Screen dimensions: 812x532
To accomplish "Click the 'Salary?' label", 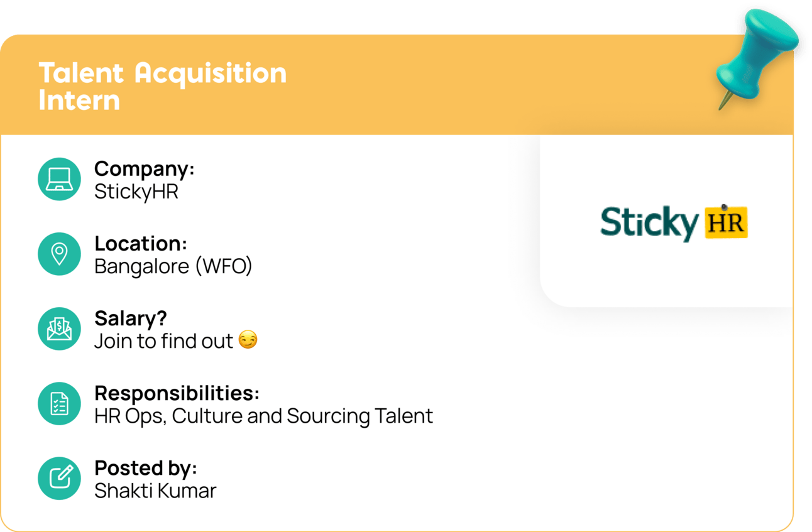I will tap(131, 318).
